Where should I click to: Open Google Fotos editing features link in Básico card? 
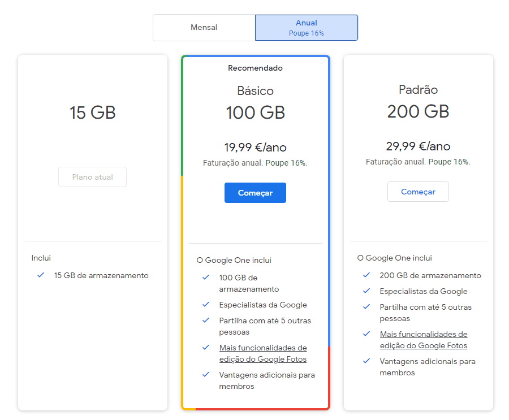click(263, 353)
